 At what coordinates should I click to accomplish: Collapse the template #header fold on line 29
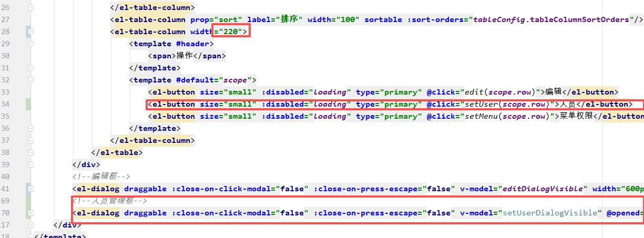pyautogui.click(x=30, y=44)
